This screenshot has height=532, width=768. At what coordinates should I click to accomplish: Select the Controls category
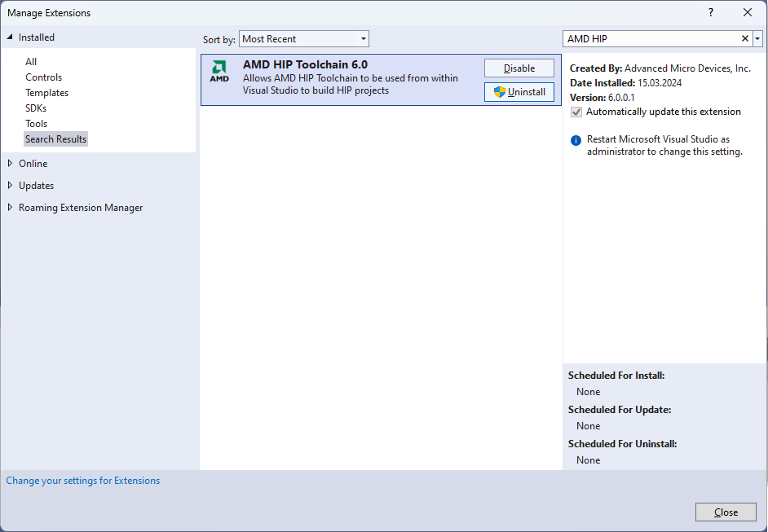coord(43,77)
